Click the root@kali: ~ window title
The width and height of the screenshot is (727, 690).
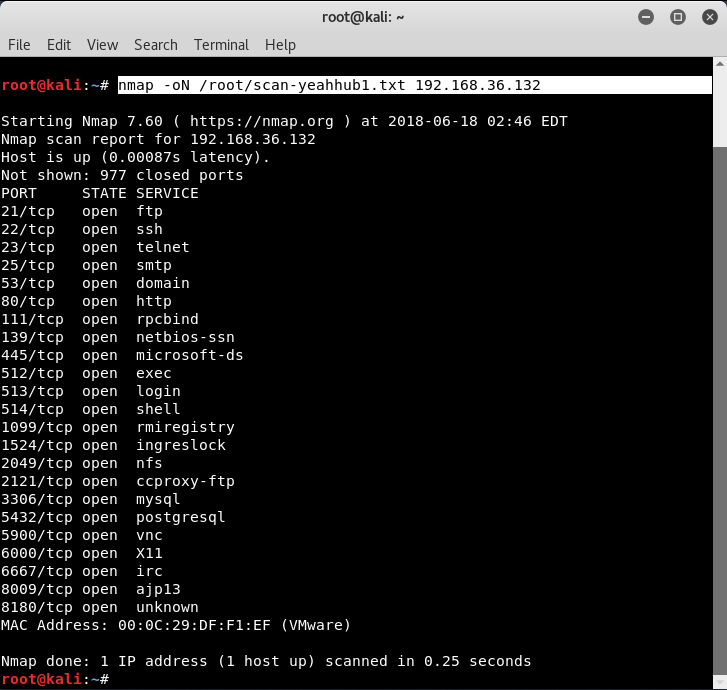pos(363,18)
